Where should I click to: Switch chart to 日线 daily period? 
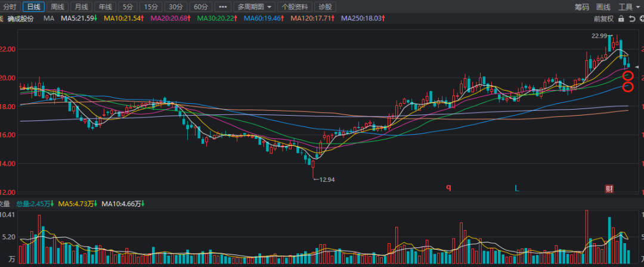pyautogui.click(x=33, y=7)
